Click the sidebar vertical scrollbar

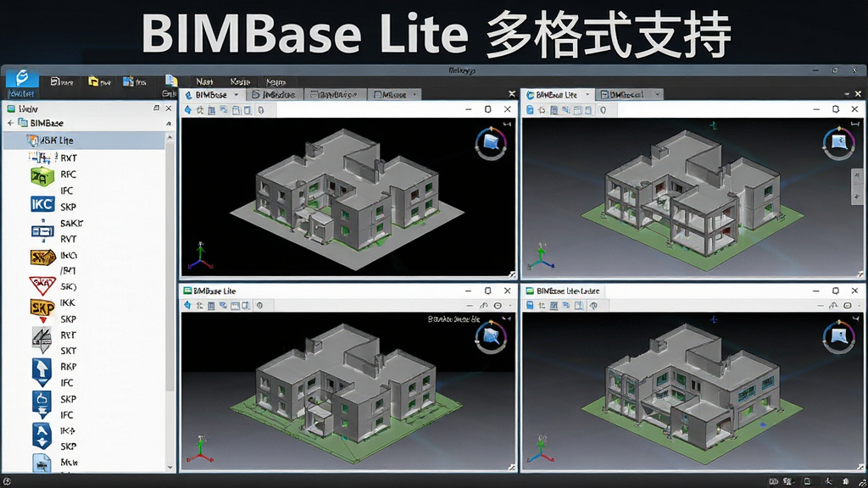point(170,302)
